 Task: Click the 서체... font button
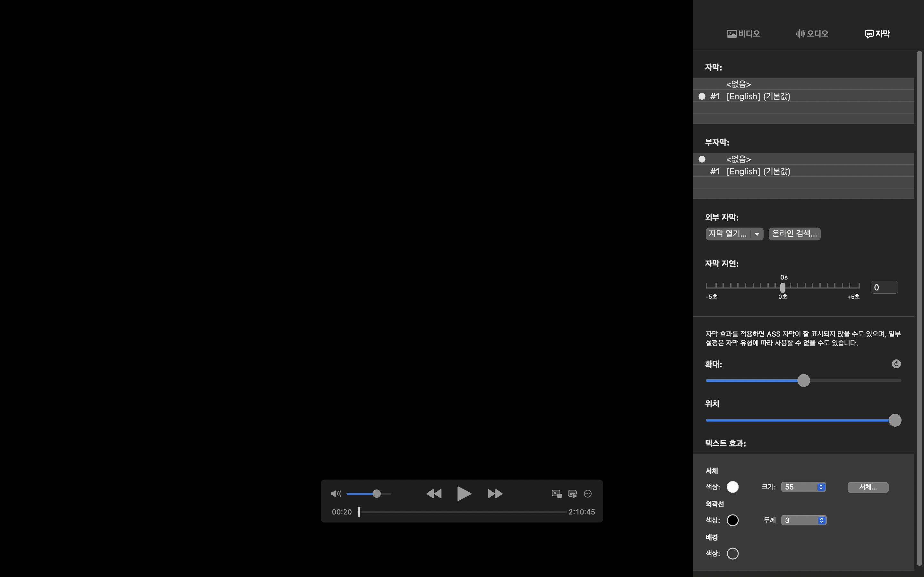coord(868,487)
